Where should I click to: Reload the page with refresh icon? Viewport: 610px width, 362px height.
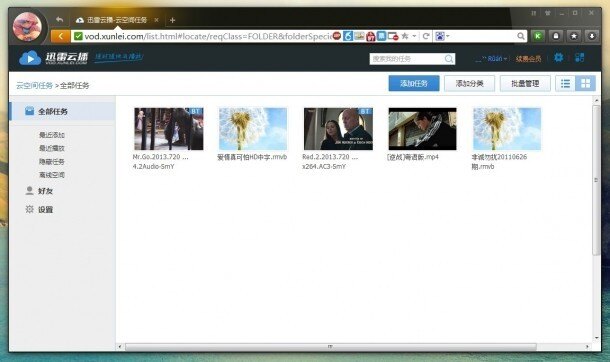click(x=426, y=36)
